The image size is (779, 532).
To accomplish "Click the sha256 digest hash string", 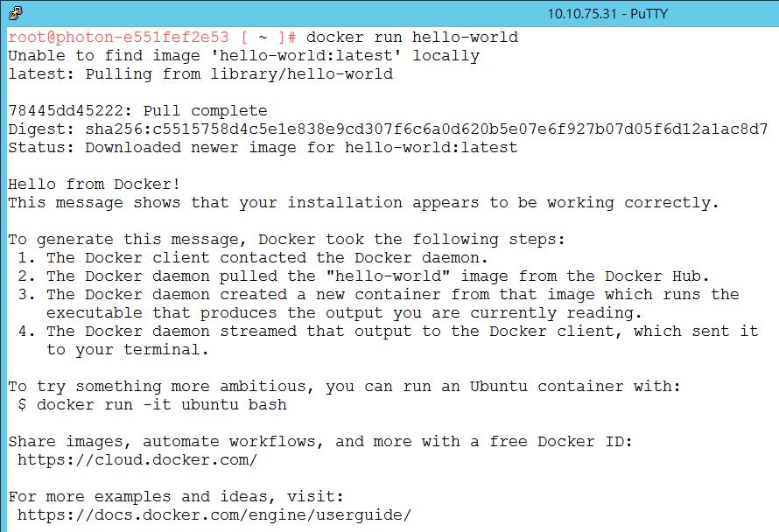I will (426, 129).
